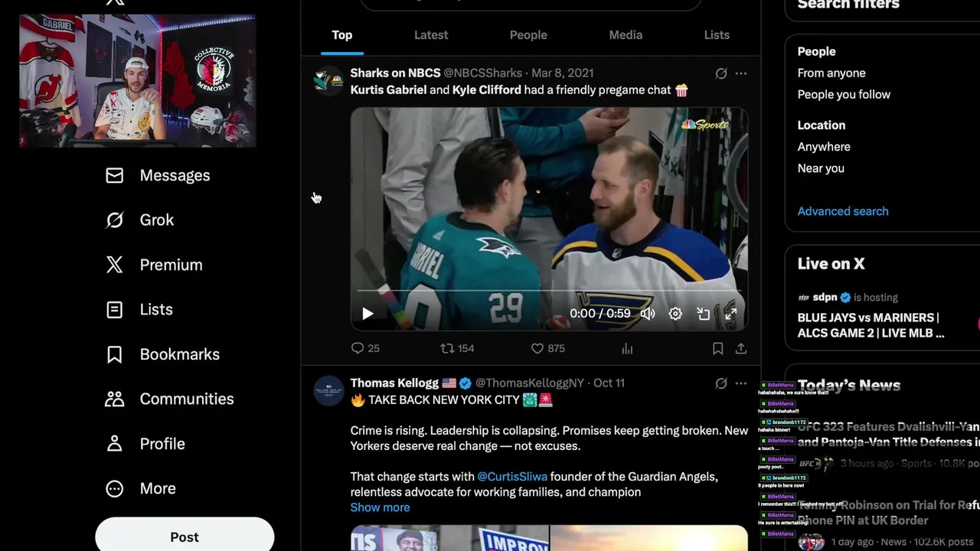Click the Messages label in sidebar
The width and height of the screenshot is (980, 551).
[175, 175]
